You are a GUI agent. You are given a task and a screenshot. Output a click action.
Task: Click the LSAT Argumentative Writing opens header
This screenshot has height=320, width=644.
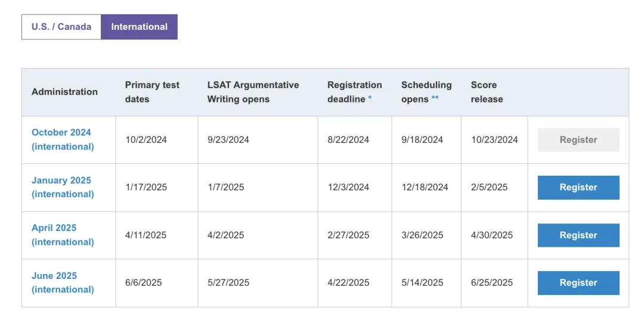253,92
